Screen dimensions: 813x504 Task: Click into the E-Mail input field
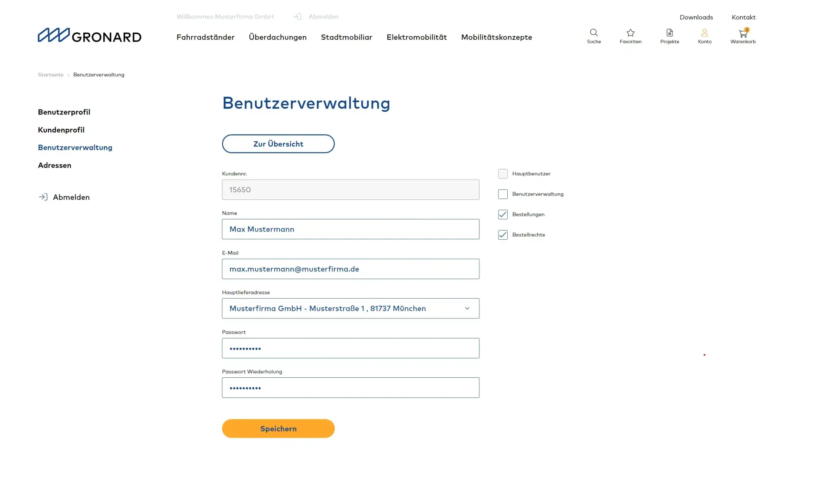click(x=351, y=269)
